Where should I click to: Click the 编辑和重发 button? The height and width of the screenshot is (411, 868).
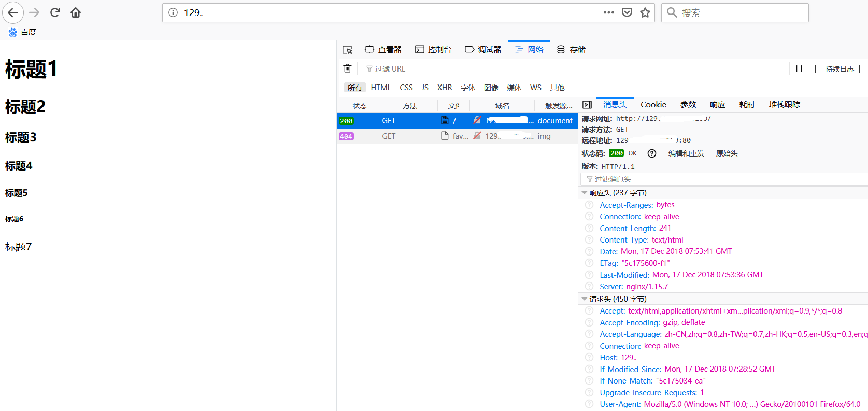pyautogui.click(x=686, y=153)
